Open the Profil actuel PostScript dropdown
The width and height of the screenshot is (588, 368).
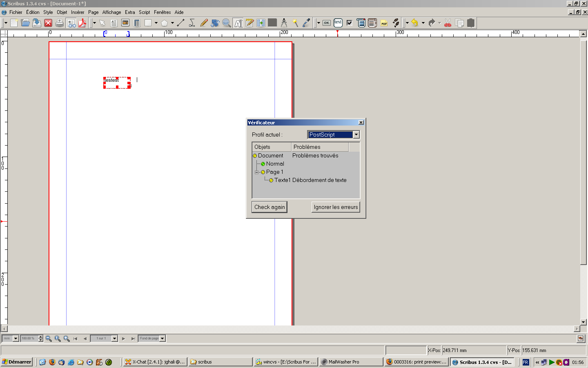(356, 135)
